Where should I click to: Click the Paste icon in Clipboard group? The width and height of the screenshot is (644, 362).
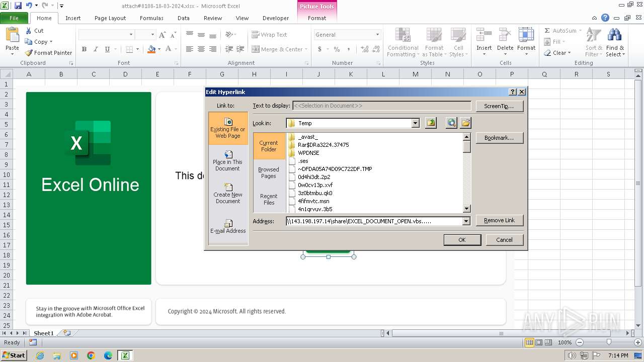click(12, 36)
